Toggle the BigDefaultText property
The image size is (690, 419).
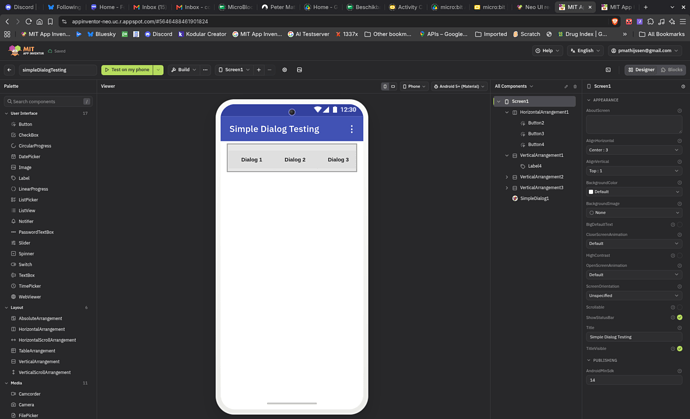click(679, 225)
